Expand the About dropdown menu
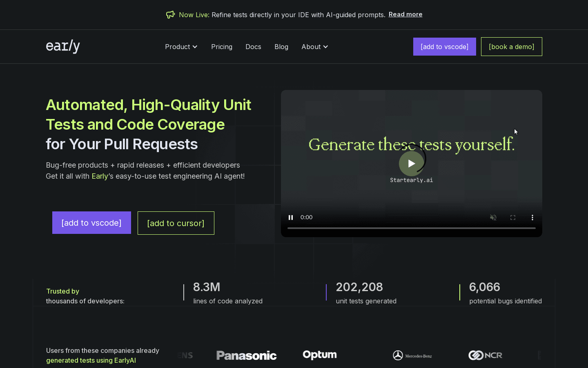 coord(315,47)
